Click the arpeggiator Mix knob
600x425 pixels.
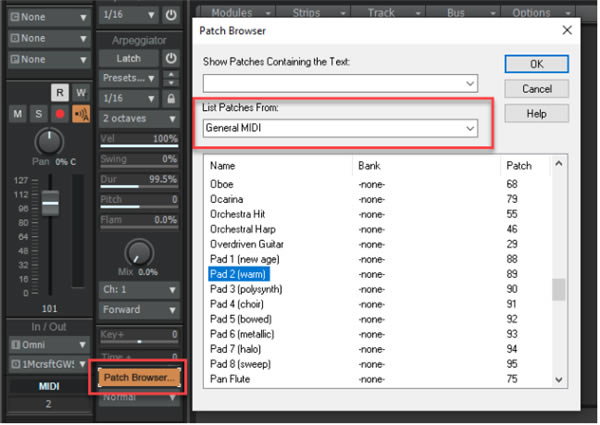[139, 250]
